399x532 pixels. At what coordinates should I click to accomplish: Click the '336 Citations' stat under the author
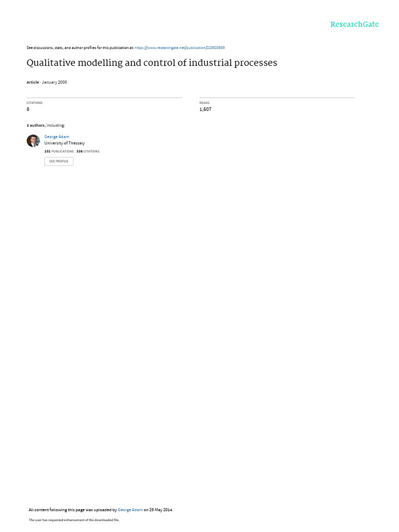[x=88, y=151]
